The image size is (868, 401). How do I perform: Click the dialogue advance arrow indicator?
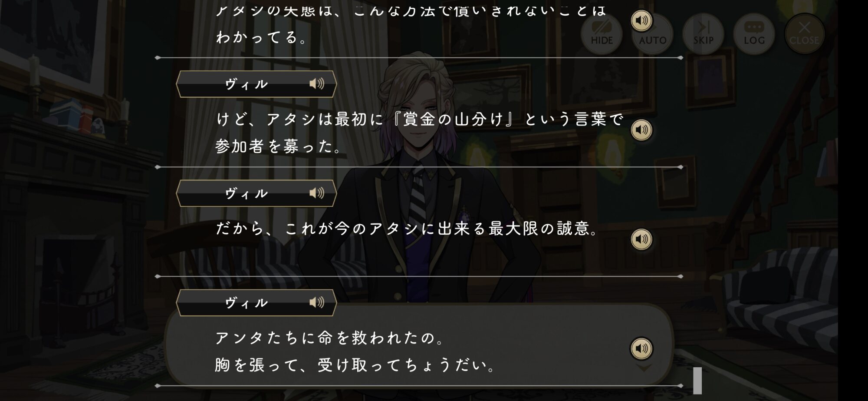point(644,368)
